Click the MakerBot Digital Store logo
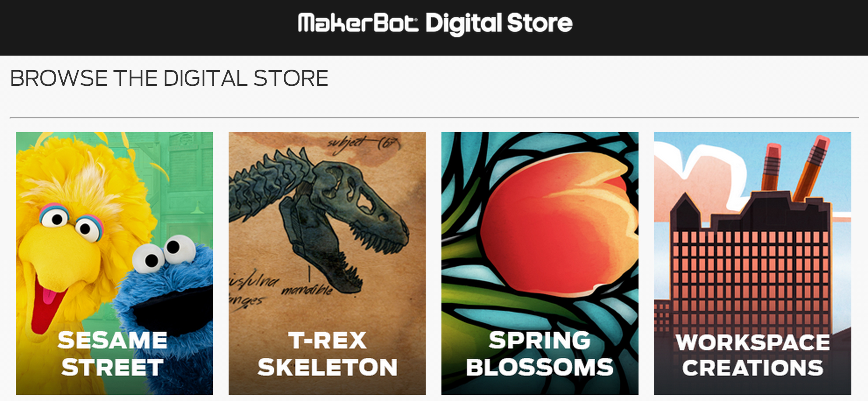The image size is (868, 401). pyautogui.click(x=435, y=24)
